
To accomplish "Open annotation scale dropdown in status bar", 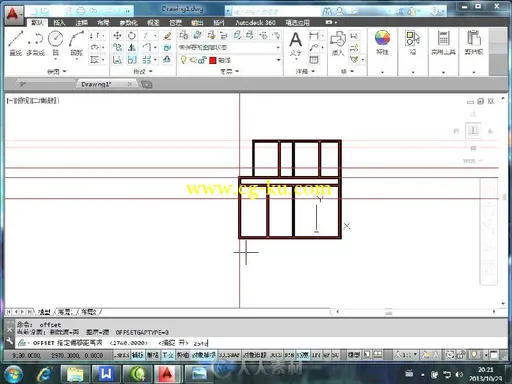I will [406, 355].
